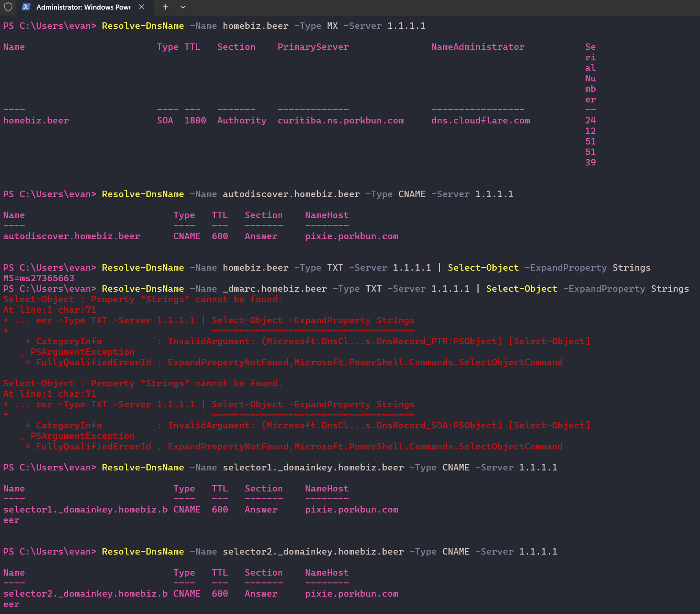Click the 'Authority' section value
Viewport: 700px width, 614px height.
(x=242, y=121)
